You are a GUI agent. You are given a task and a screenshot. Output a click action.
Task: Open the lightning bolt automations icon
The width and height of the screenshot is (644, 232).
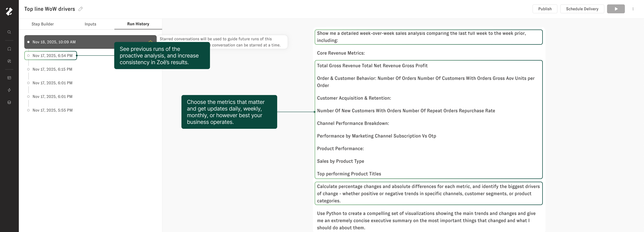9,90
